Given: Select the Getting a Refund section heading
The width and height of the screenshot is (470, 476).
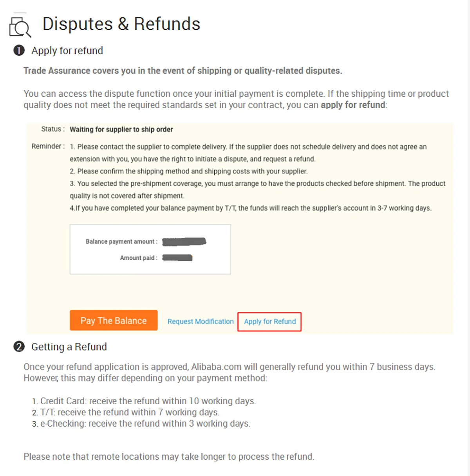Looking at the screenshot, I should 69,347.
